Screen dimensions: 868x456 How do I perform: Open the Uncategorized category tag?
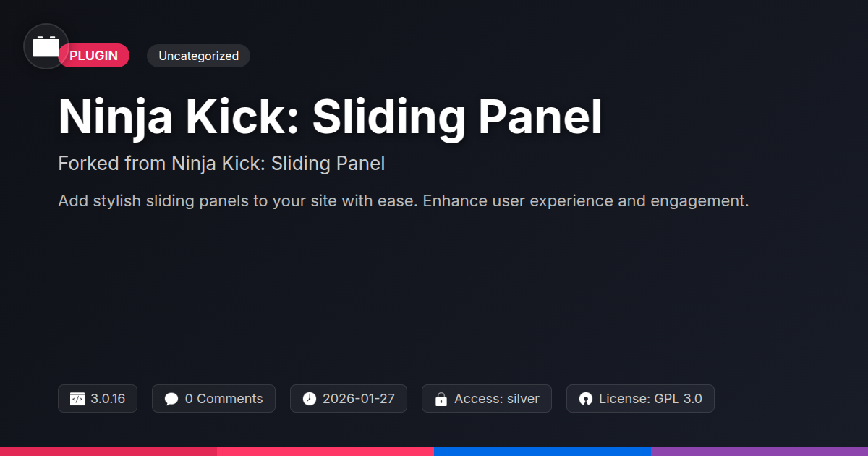pyautogui.click(x=198, y=56)
